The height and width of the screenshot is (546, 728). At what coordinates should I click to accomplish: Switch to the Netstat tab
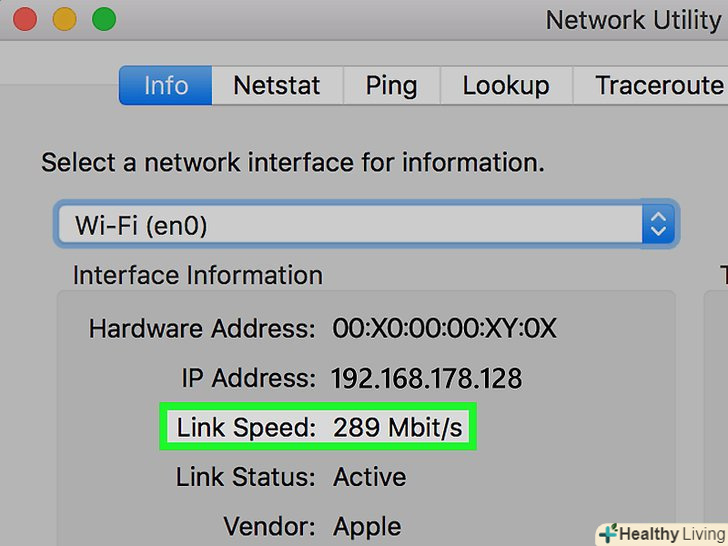277,86
